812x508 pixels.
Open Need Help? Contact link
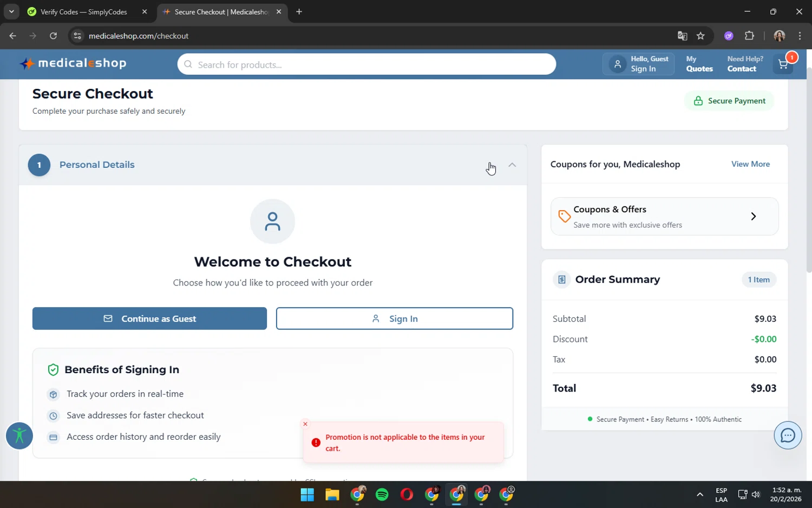[745, 64]
